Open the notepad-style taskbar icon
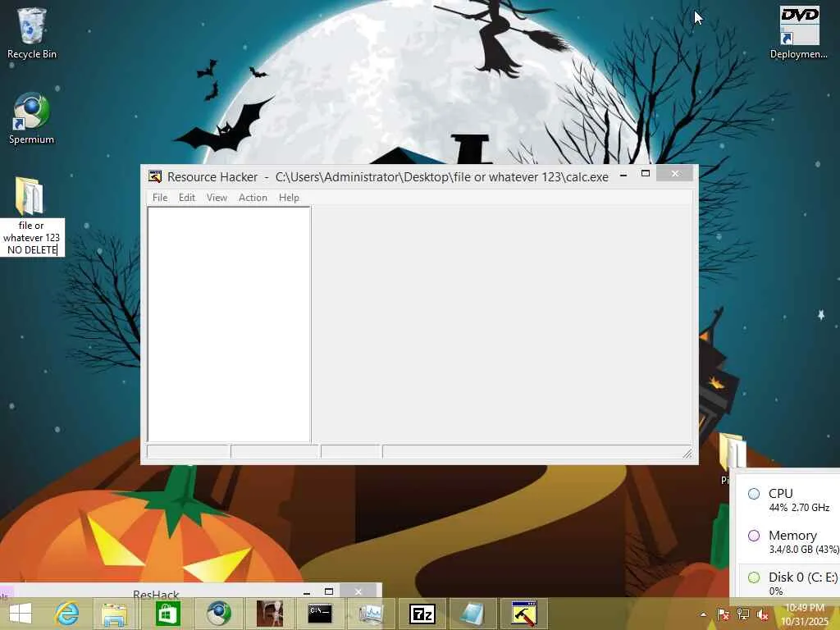 [x=472, y=614]
